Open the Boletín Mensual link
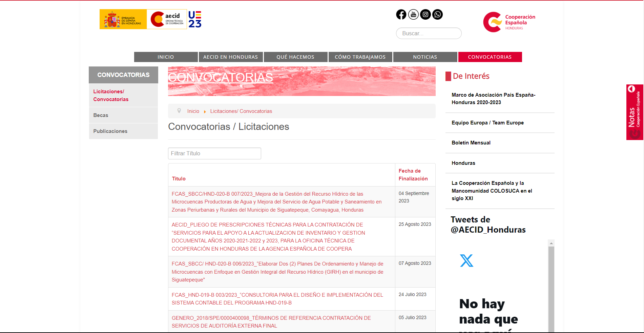The height and width of the screenshot is (333, 644). (471, 143)
